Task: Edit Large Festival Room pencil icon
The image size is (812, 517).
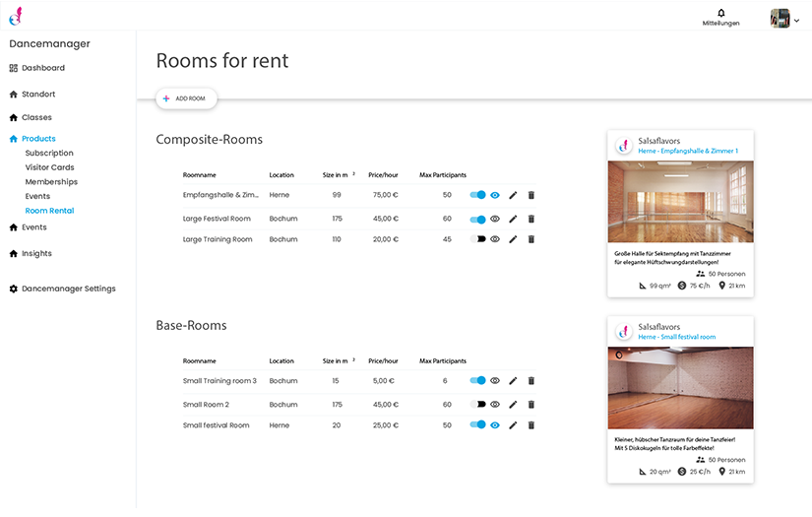Action: tap(513, 220)
